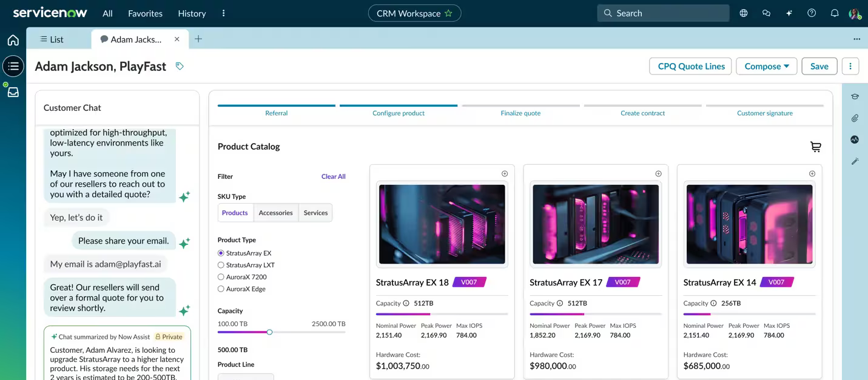
Task: Click the V007 badge on StratusArray EX 18
Action: coord(469,282)
